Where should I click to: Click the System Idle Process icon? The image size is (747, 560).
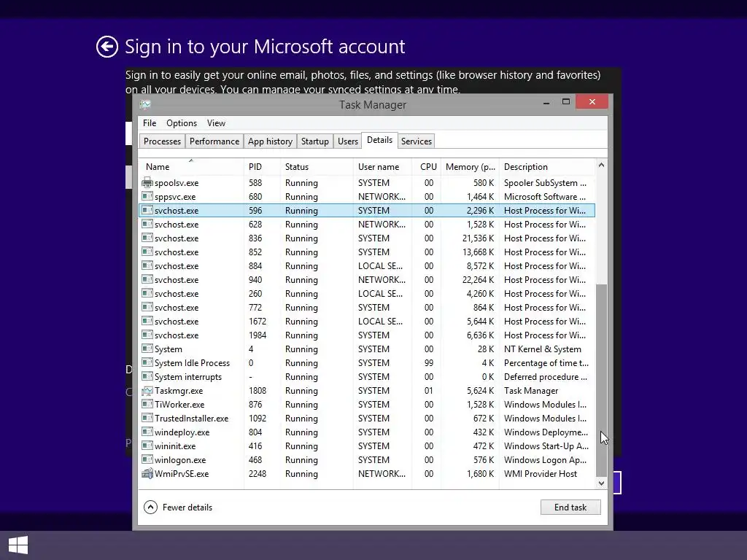click(x=147, y=363)
